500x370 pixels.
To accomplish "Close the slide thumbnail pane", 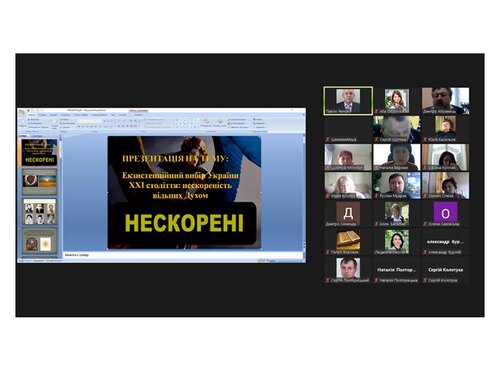I will tap(60, 136).
